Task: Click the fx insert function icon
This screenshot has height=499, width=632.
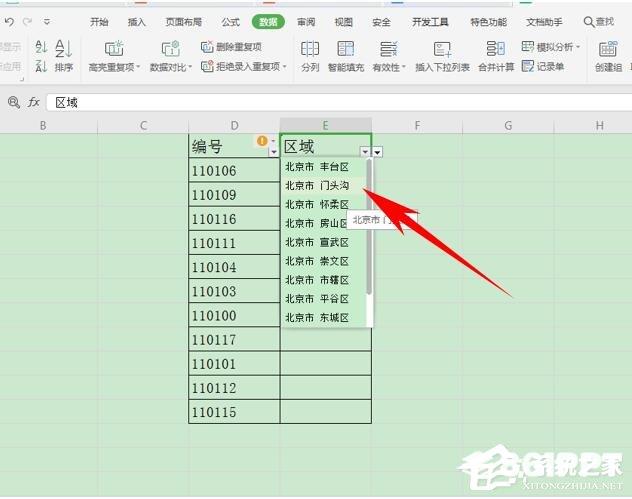Action: coord(33,102)
